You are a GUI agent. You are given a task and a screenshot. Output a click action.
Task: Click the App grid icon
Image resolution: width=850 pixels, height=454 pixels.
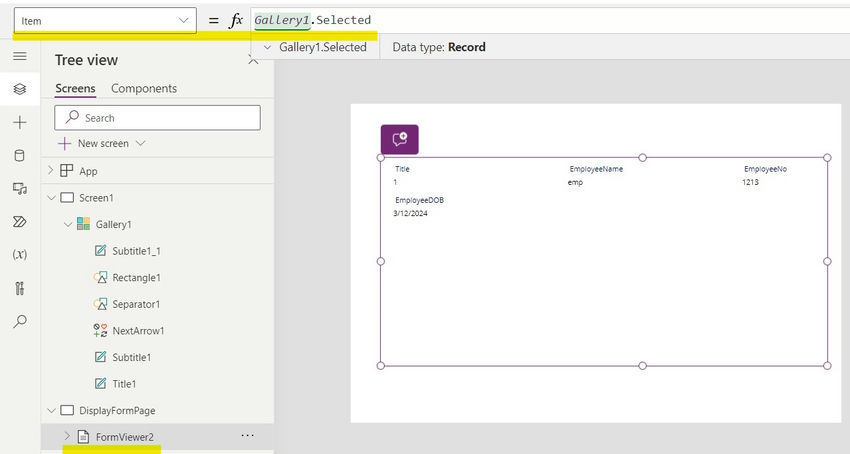[x=67, y=170]
